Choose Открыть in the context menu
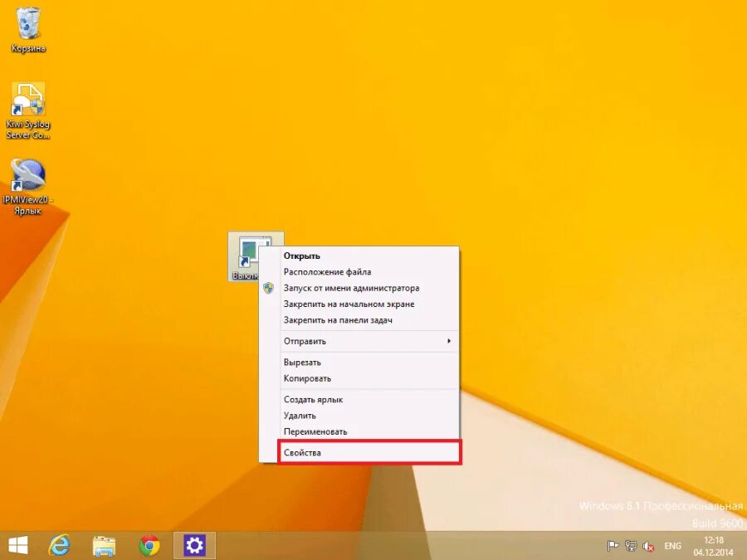 click(359, 256)
